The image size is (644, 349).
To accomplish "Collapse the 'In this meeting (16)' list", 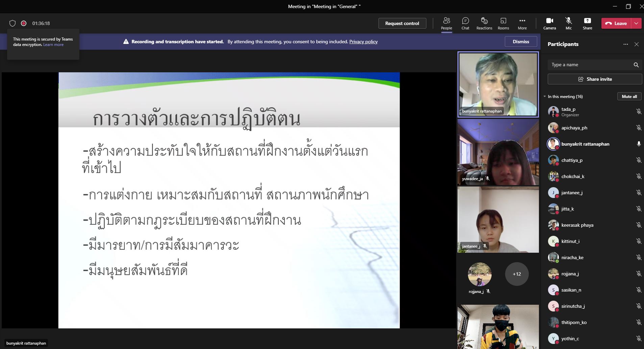I will point(545,97).
